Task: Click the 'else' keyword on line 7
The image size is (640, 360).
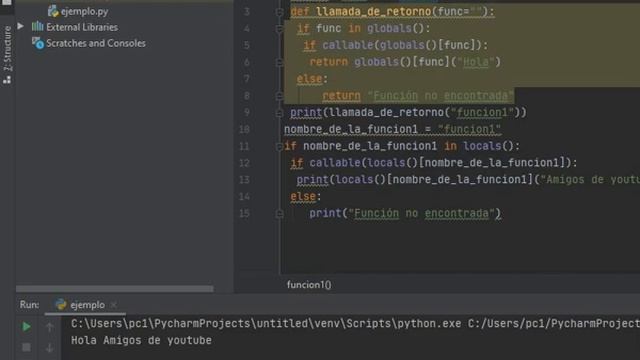Action: coord(309,79)
